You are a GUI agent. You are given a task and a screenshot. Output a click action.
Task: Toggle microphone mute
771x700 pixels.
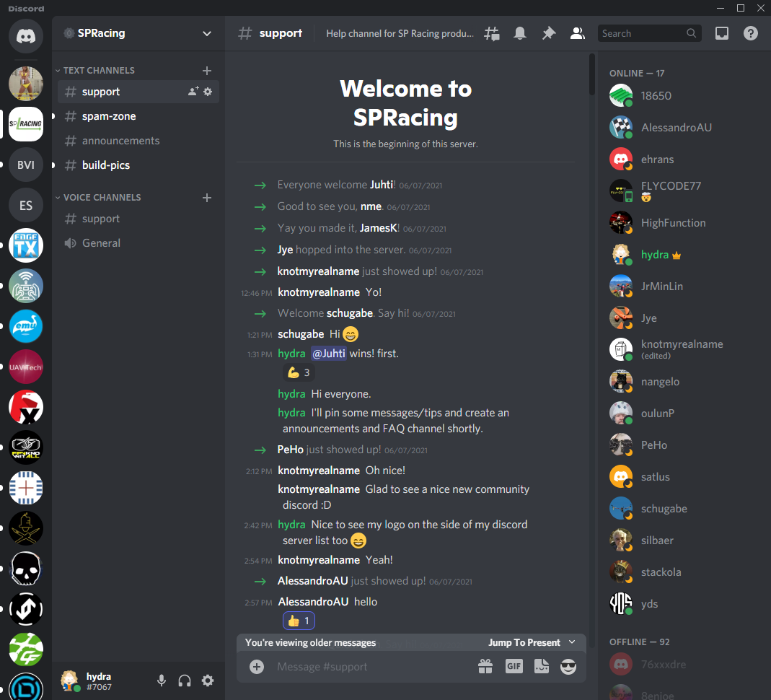click(162, 681)
